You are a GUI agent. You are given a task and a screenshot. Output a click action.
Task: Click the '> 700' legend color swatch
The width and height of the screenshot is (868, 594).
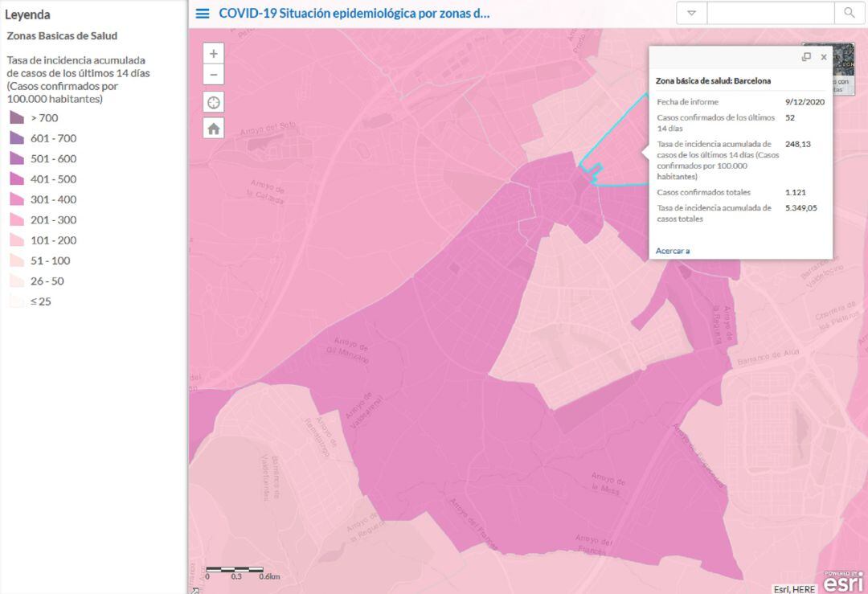point(16,118)
